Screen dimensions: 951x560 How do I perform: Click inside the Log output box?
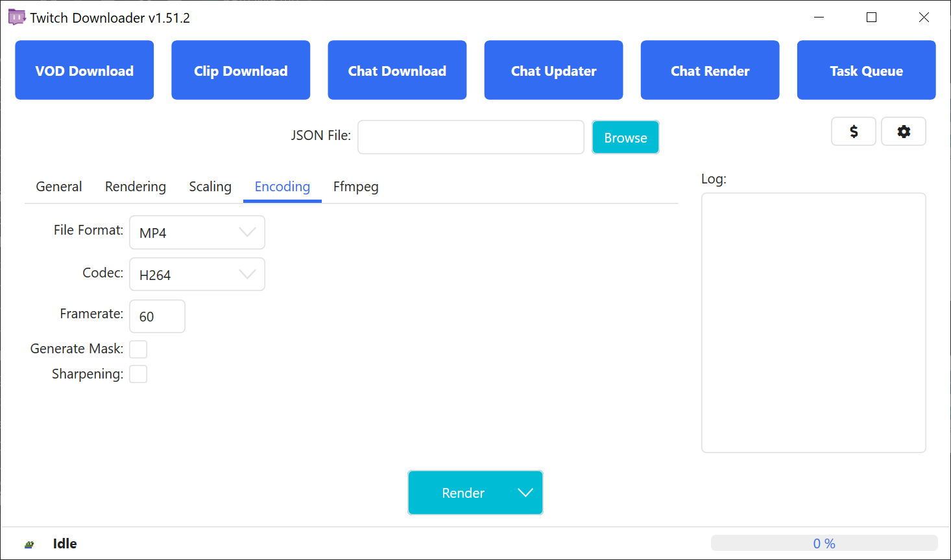click(x=813, y=323)
